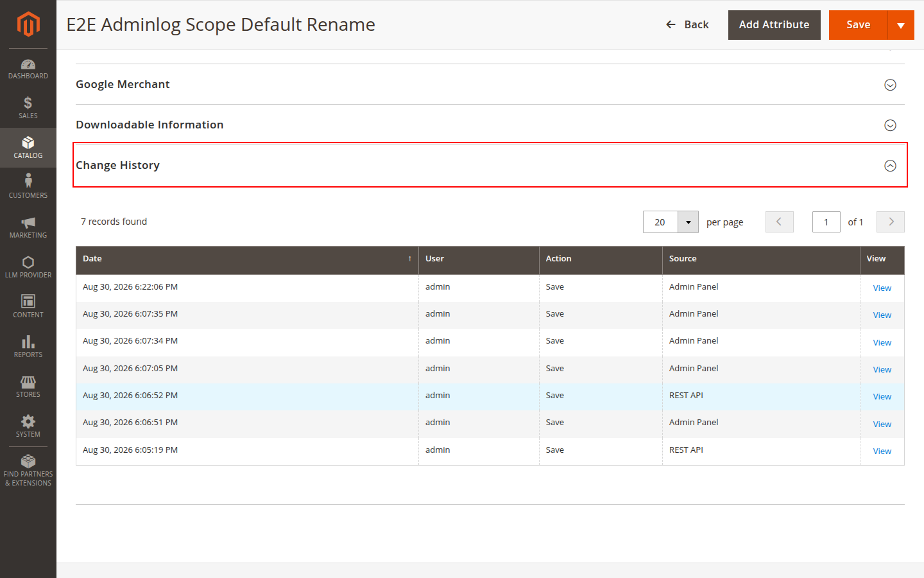The width and height of the screenshot is (924, 578).
Task: Click the date Aug 30, 2026 6:05:19 PM
Action: click(x=130, y=450)
